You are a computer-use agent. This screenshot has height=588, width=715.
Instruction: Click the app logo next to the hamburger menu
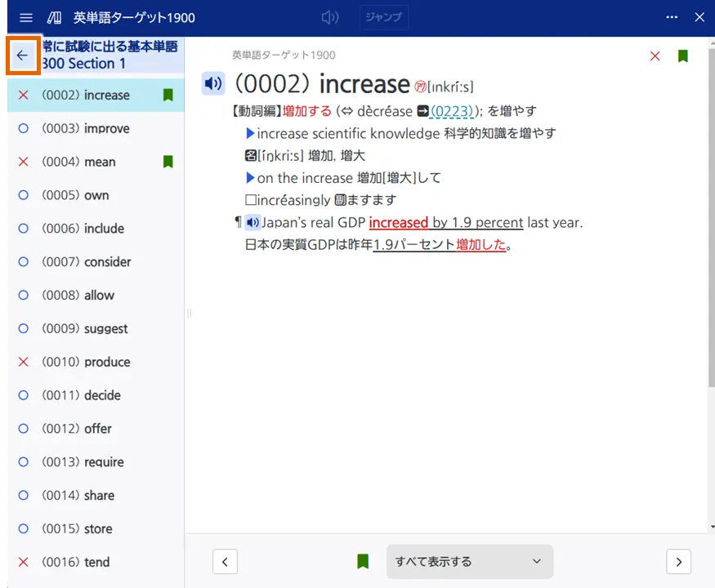(x=54, y=16)
